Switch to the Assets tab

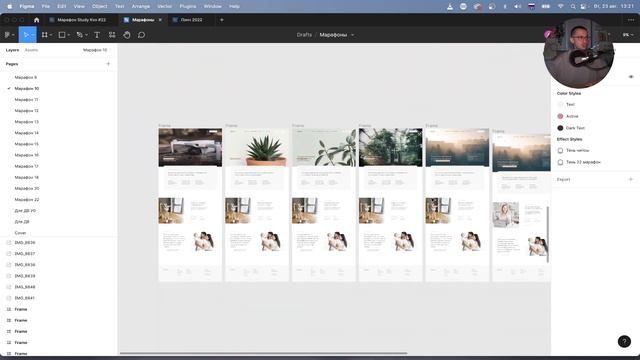pos(31,50)
